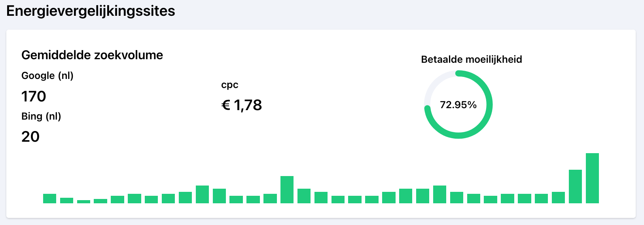Click the Google (nl) label
This screenshot has height=225, width=644.
click(47, 76)
